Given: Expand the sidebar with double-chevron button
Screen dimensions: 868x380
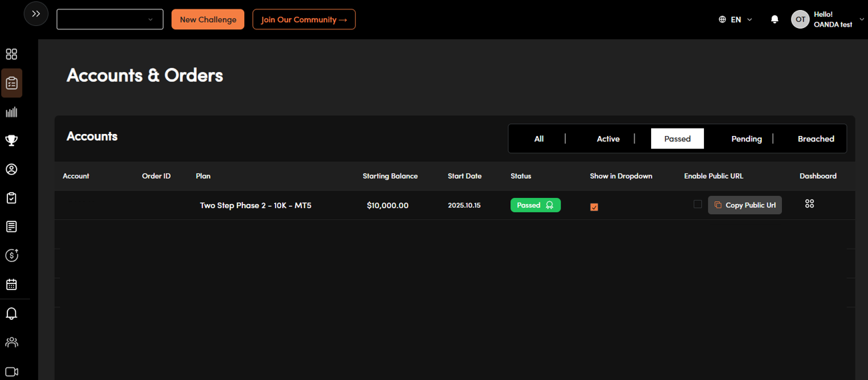Looking at the screenshot, I should 36,14.
